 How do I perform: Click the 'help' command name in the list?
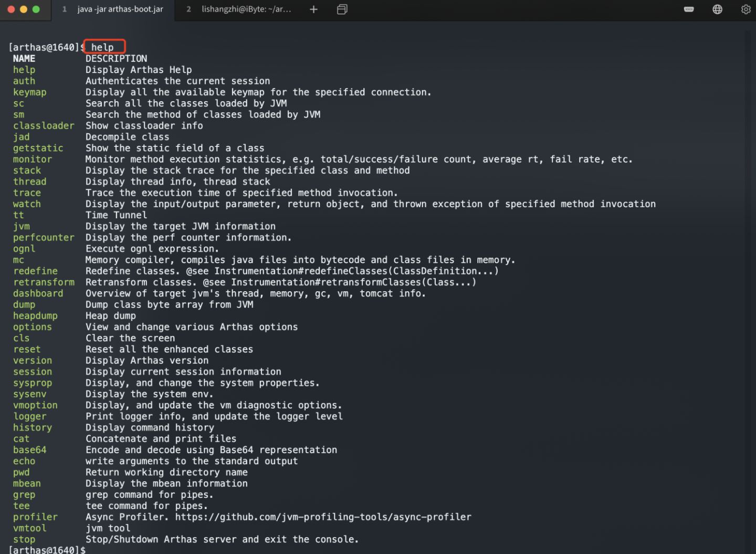pos(24,70)
